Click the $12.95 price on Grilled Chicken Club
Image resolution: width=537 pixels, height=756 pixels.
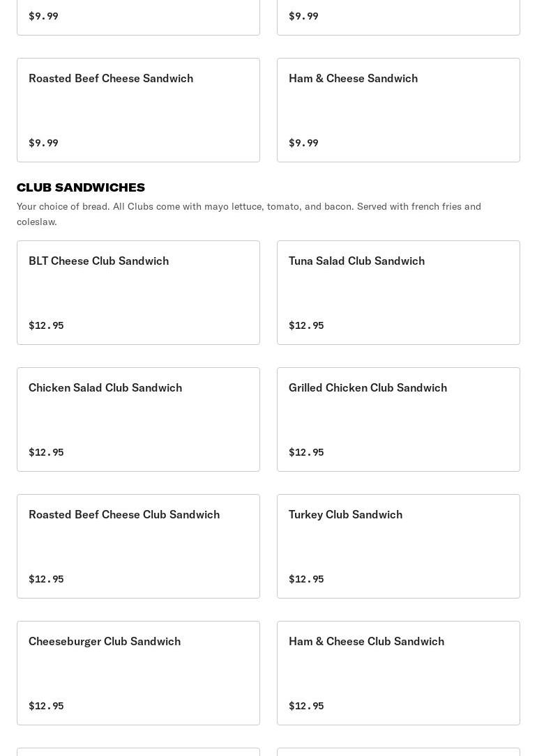pos(306,452)
